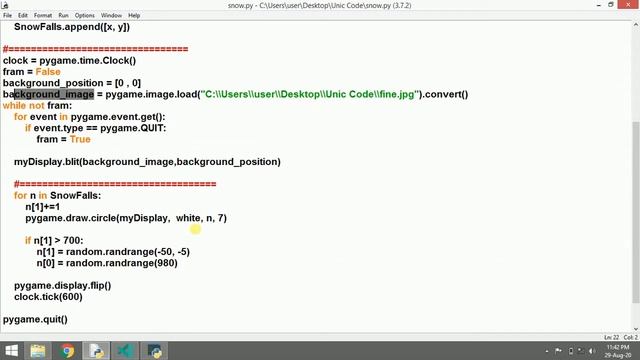Open the Run menu
640x360 pixels.
click(x=63, y=16)
